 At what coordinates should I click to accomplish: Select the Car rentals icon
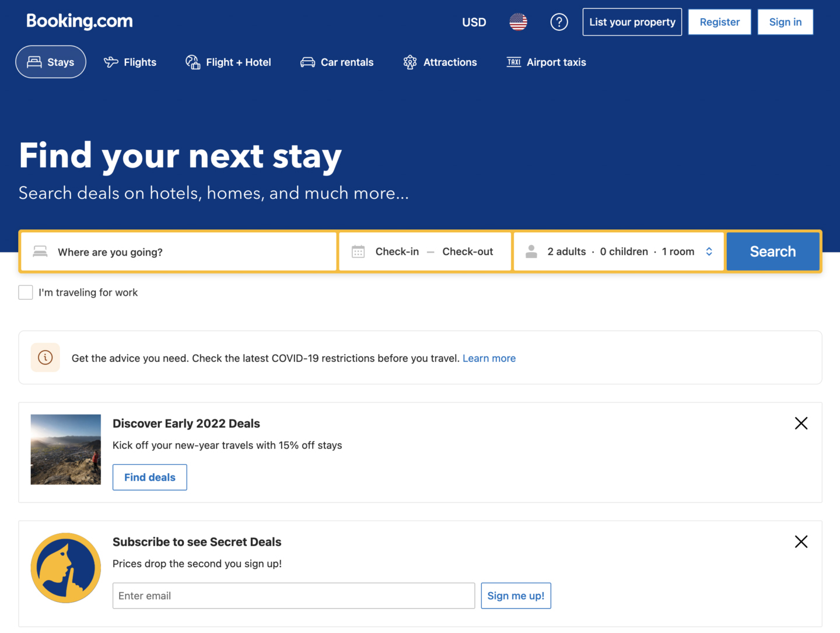(307, 62)
